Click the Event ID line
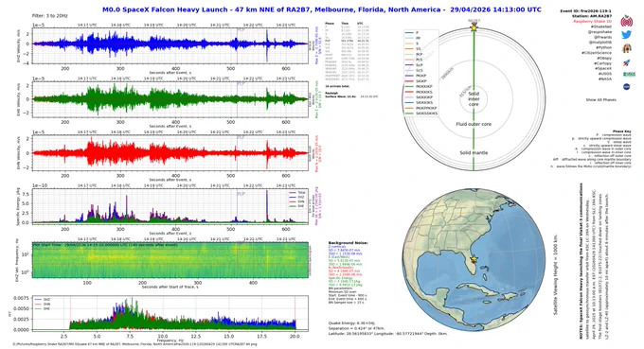 tap(585, 10)
